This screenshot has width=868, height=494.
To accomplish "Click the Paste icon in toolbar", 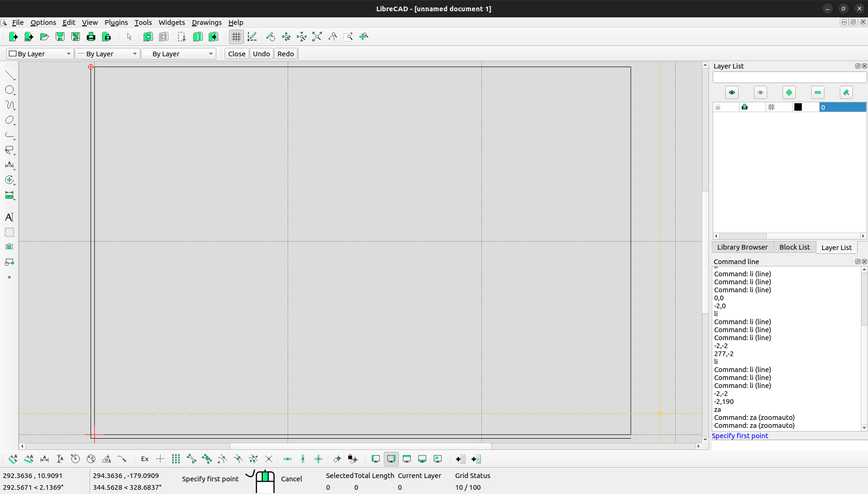I will (213, 37).
